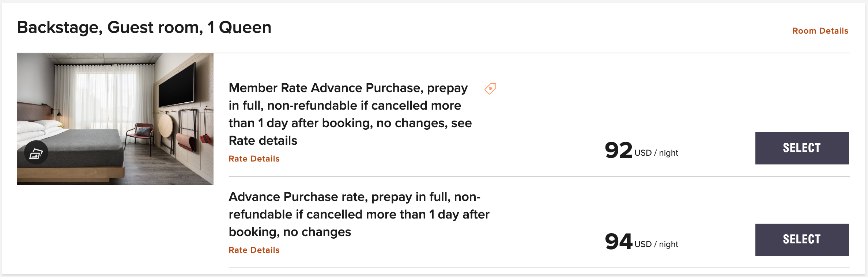Image resolution: width=868 pixels, height=277 pixels.
Task: Click the Member Rate Advance Purchase description
Action: (350, 114)
